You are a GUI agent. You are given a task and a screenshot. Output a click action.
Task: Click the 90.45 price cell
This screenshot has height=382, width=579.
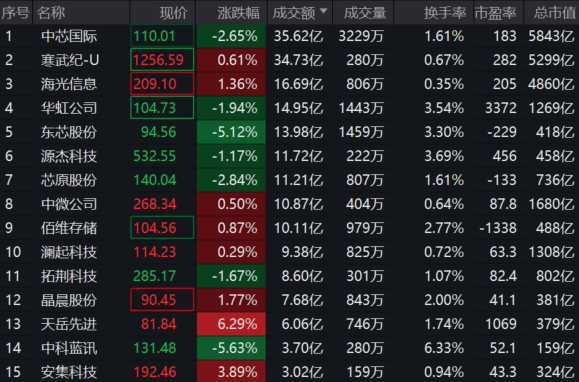pyautogui.click(x=162, y=299)
